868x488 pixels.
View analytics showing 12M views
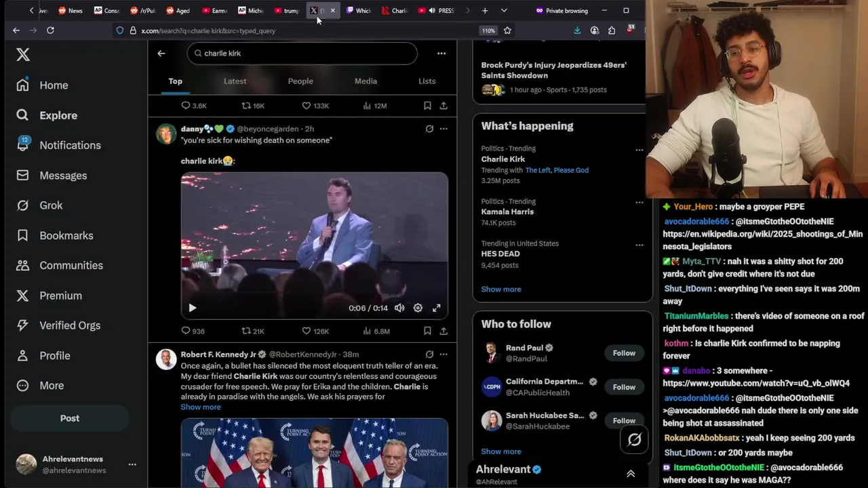[374, 106]
